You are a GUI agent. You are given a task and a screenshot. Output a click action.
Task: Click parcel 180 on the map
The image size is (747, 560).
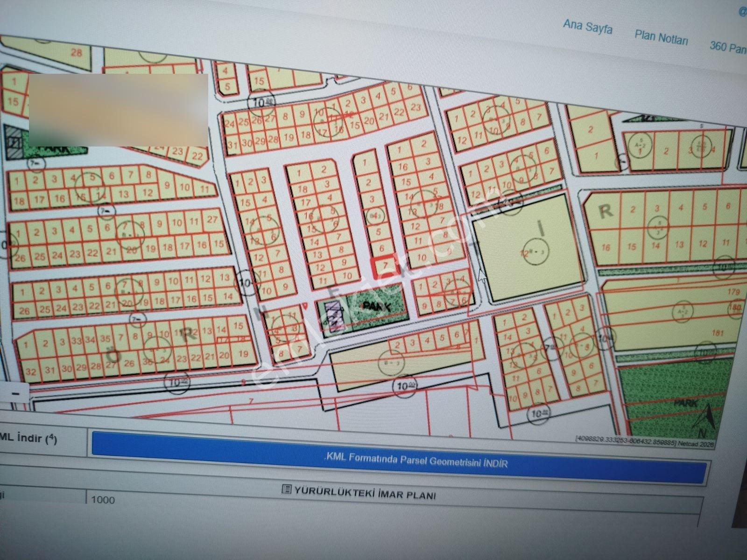click(736, 308)
